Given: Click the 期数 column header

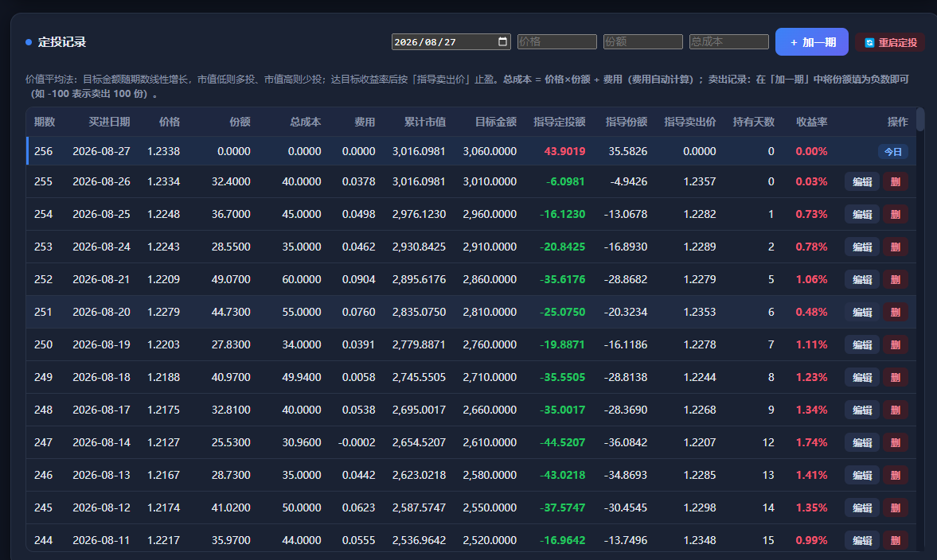Looking at the screenshot, I should (45, 122).
